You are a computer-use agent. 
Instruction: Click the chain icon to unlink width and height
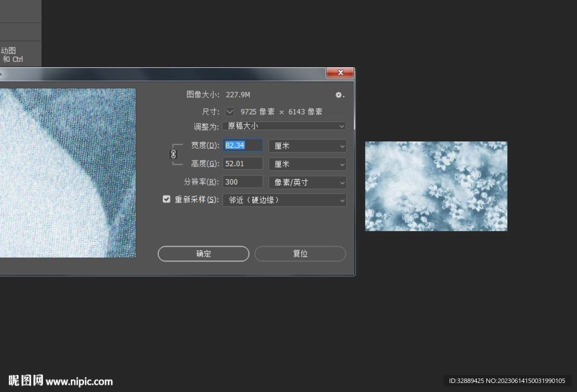coord(174,154)
